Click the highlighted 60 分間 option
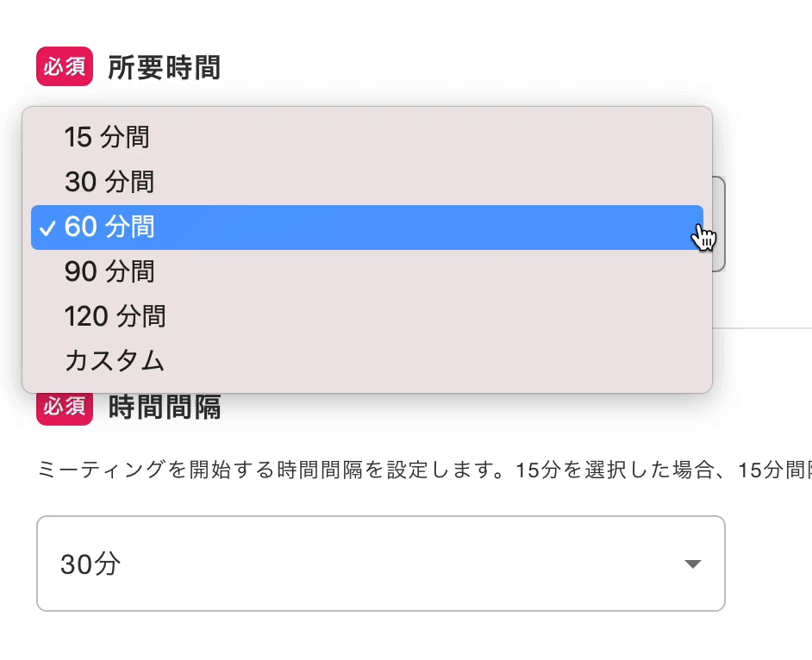 pyautogui.click(x=109, y=227)
